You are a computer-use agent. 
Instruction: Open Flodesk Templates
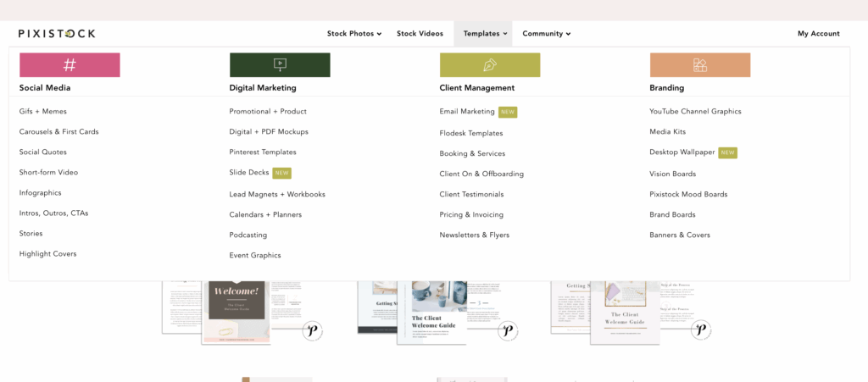471,133
